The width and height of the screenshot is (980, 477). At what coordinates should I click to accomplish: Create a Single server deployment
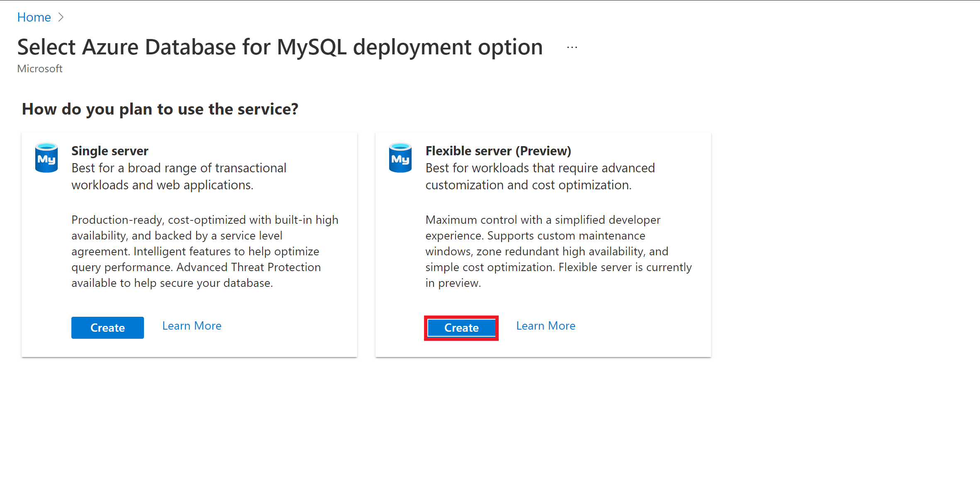107,328
